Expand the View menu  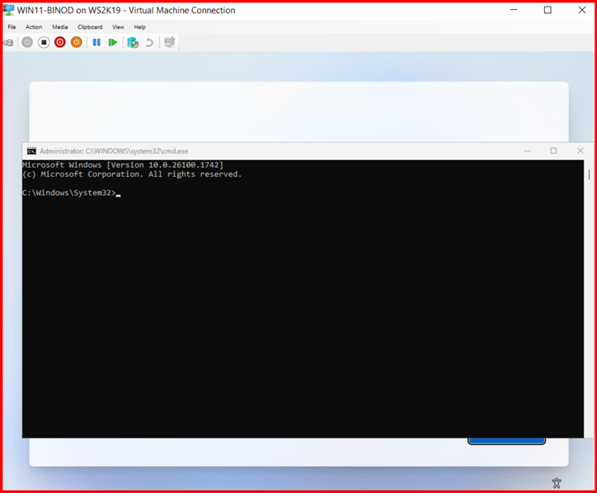click(118, 27)
